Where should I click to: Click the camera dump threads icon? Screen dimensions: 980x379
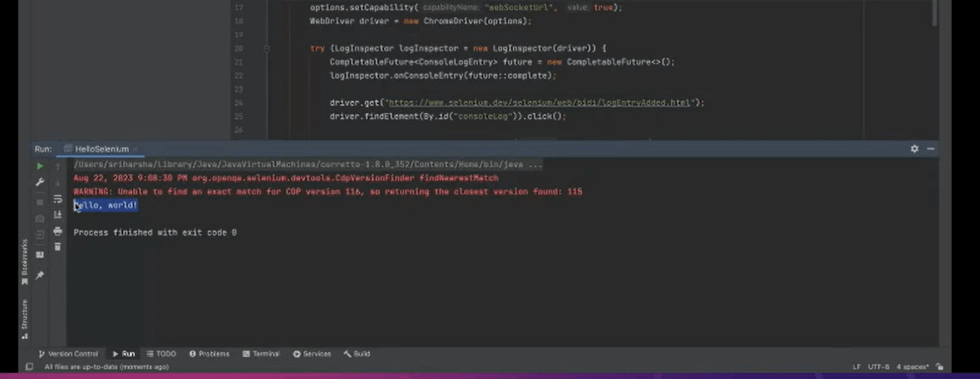click(40, 218)
